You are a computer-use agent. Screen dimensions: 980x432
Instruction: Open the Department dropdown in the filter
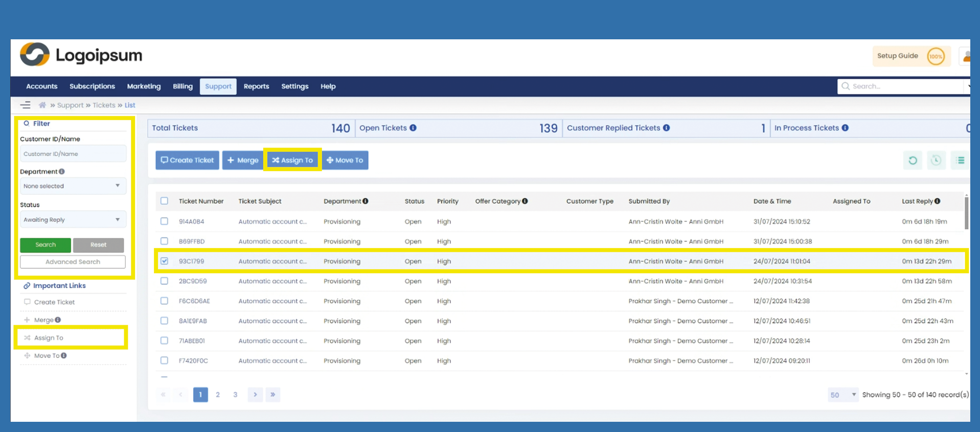[x=73, y=186]
